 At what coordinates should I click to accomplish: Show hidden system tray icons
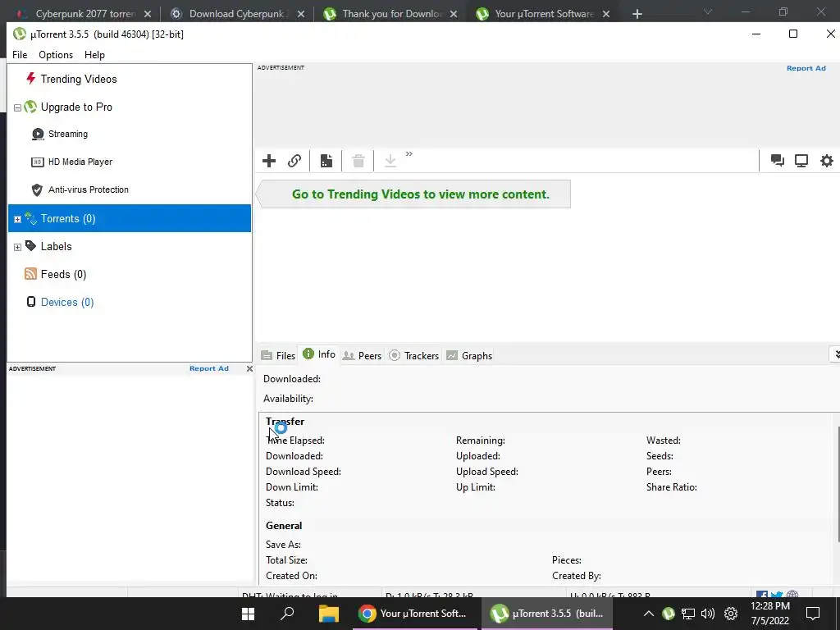click(x=648, y=614)
